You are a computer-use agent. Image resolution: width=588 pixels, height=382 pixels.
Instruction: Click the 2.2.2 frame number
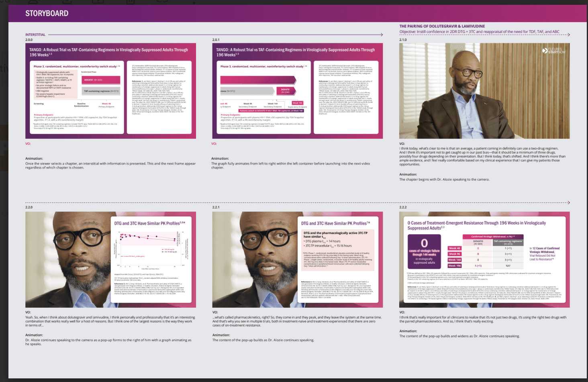click(403, 207)
